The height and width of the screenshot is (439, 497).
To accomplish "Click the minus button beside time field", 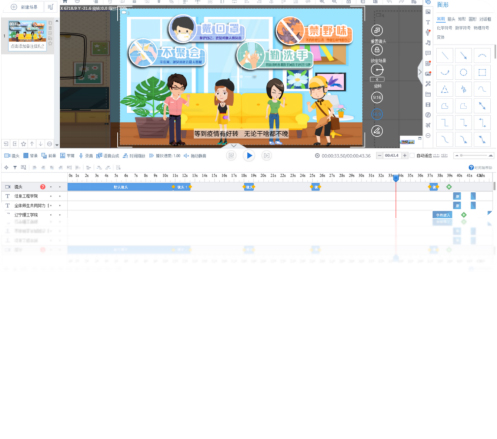I will tap(379, 156).
